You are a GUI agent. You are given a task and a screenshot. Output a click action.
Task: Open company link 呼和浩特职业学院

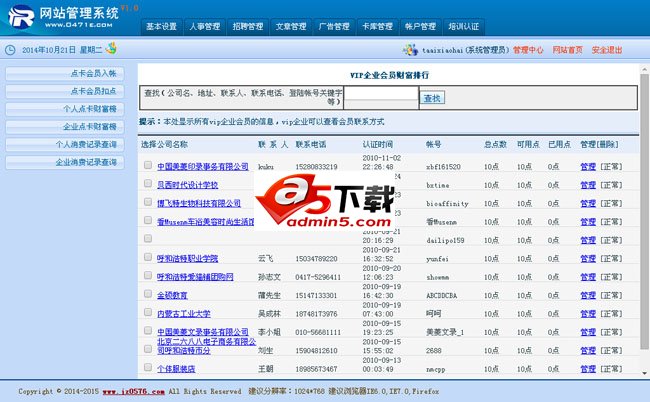(187, 259)
